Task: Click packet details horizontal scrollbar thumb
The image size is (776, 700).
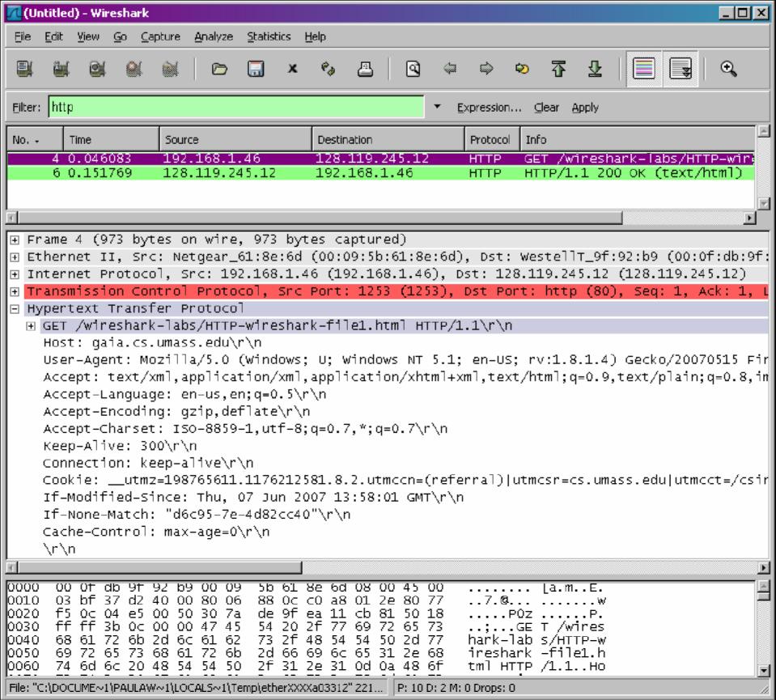Action: tap(160, 567)
